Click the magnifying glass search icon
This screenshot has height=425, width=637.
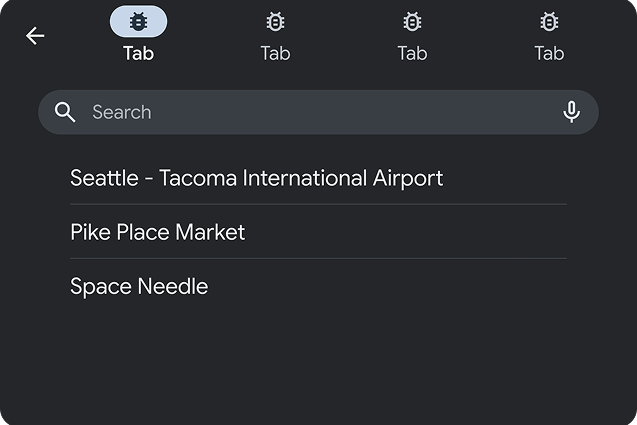click(x=66, y=112)
